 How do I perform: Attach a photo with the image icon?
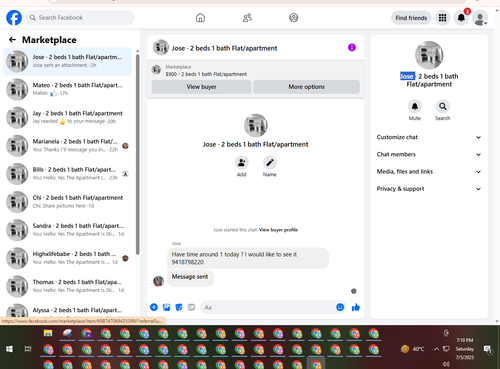tap(166, 307)
